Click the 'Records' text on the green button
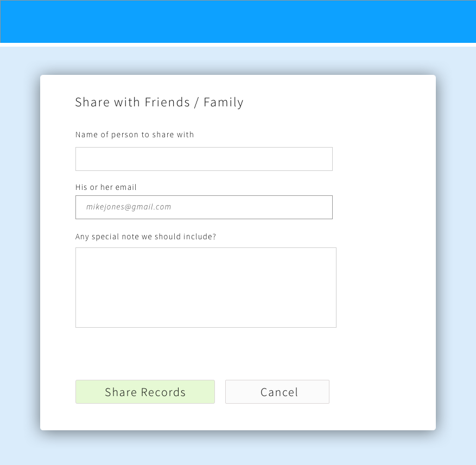 tap(163, 392)
